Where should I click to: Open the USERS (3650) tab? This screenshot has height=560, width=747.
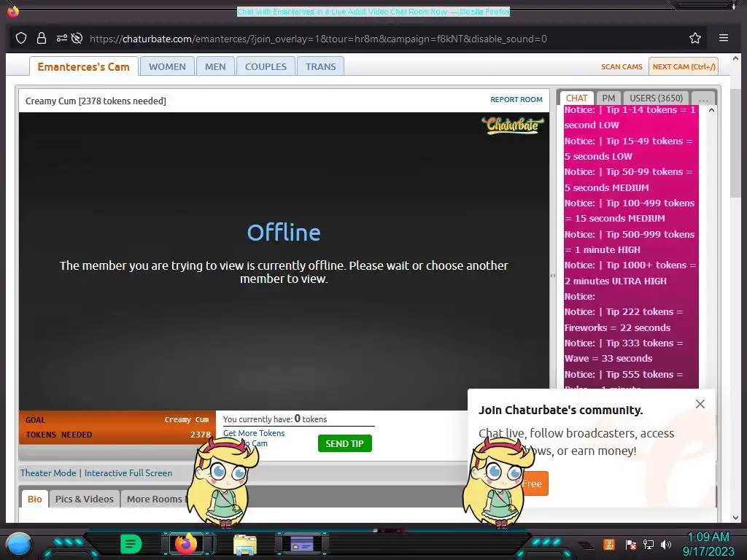[x=656, y=98]
